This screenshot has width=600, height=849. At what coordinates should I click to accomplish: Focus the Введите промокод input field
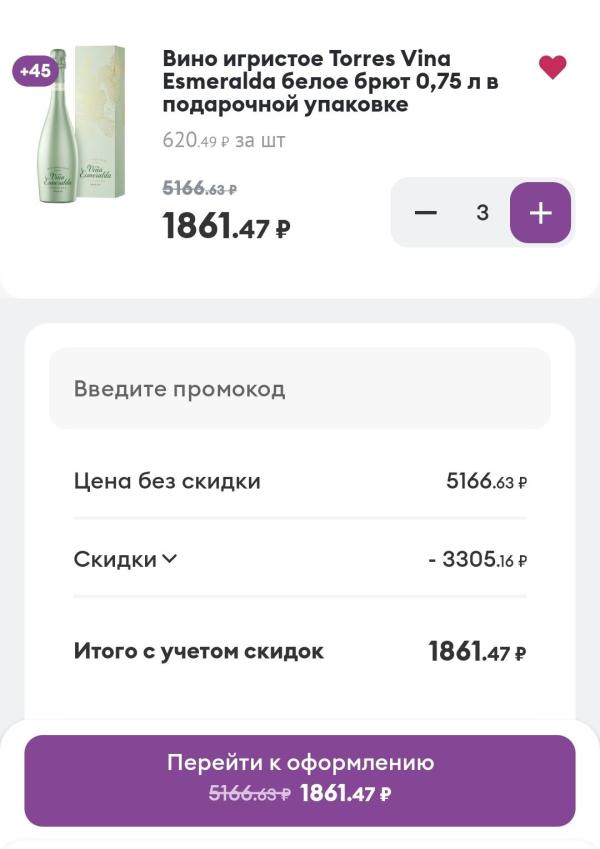pyautogui.click(x=300, y=389)
